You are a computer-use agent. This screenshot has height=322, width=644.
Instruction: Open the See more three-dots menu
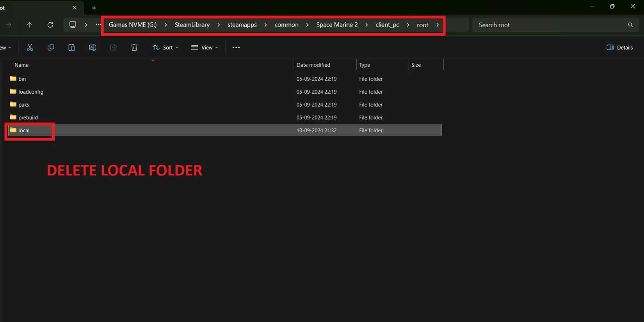point(236,47)
